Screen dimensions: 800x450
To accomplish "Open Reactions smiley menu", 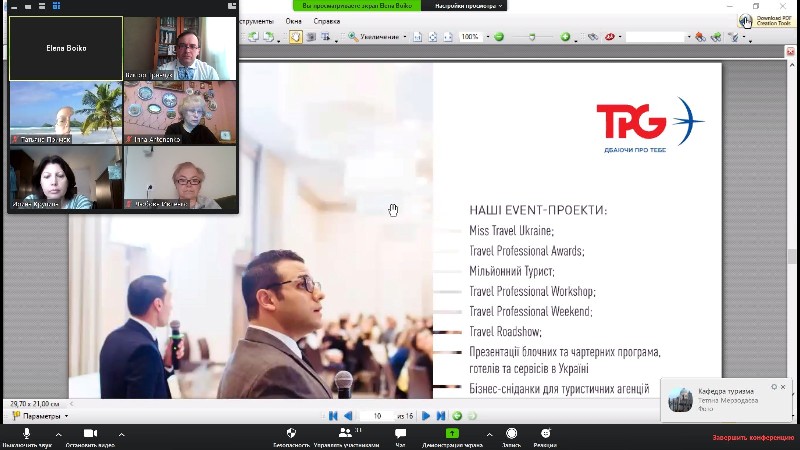I will pos(545,434).
